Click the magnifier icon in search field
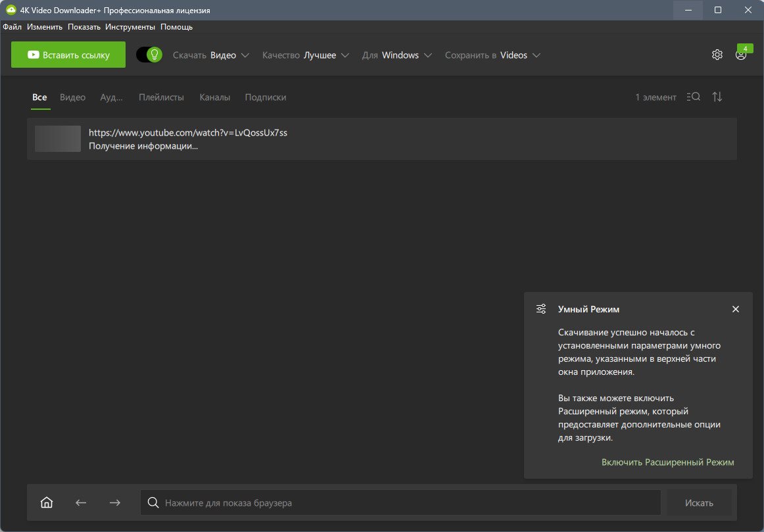The height and width of the screenshot is (532, 764). click(x=153, y=502)
